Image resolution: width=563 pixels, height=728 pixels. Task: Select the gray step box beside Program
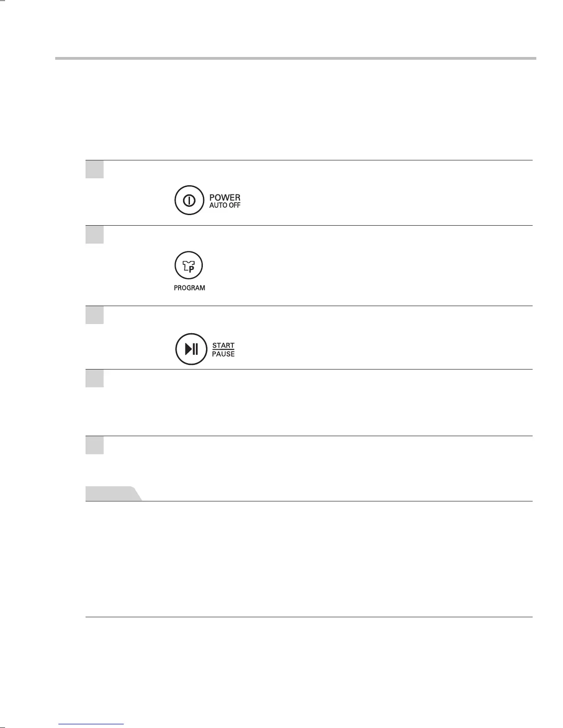pos(95,235)
